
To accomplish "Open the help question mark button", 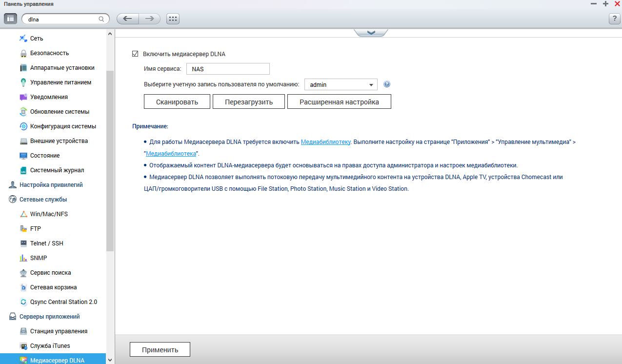I will [x=614, y=19].
